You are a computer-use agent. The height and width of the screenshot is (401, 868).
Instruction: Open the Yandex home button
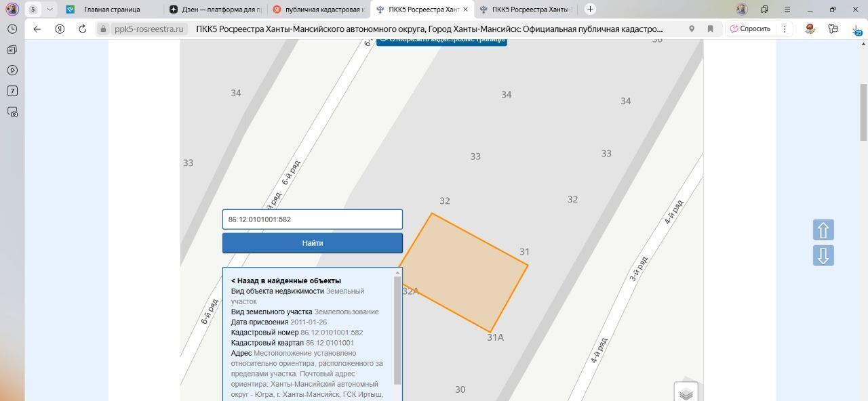point(60,29)
